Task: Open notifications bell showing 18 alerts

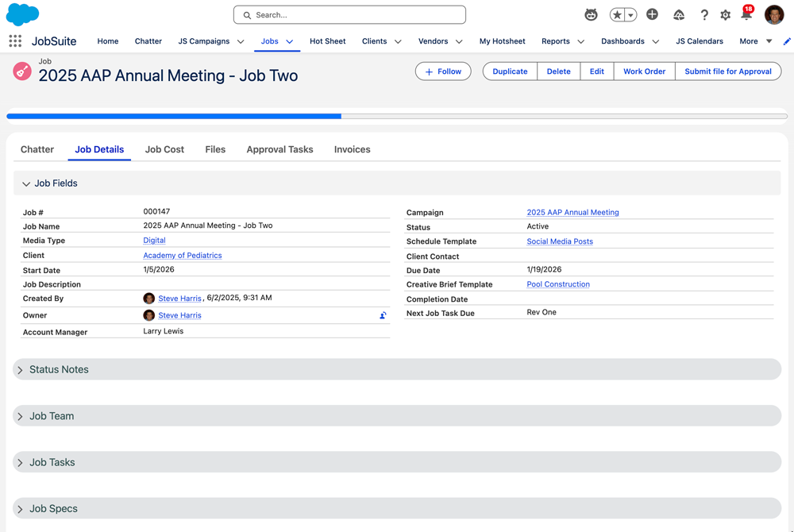Action: click(747, 14)
